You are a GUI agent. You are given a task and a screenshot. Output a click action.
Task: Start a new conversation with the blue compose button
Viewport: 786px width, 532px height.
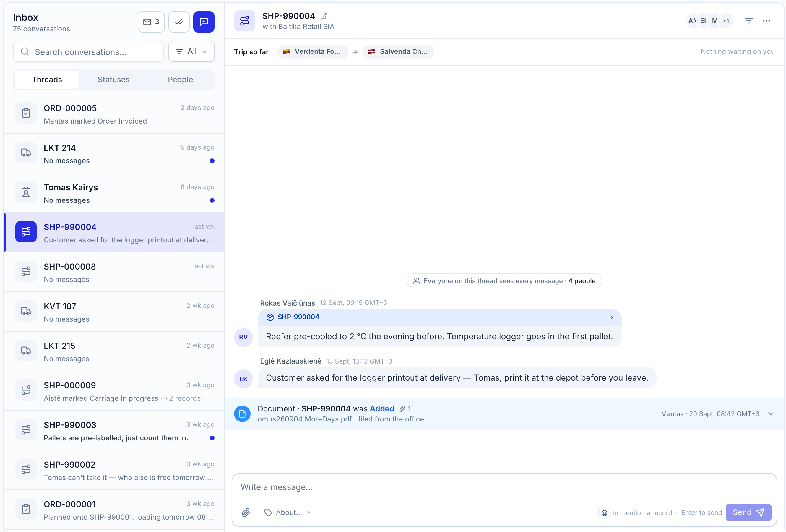(204, 22)
